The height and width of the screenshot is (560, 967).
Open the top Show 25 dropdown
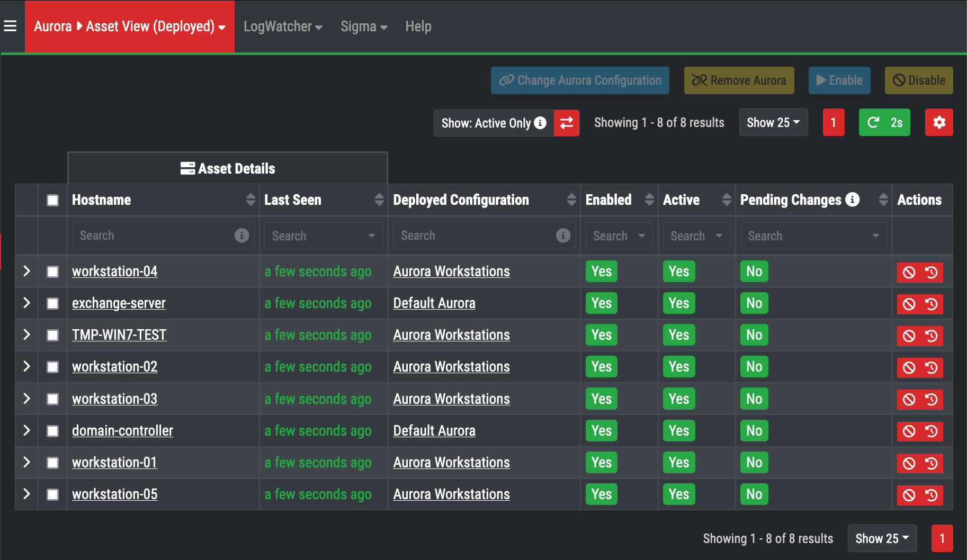[773, 122]
